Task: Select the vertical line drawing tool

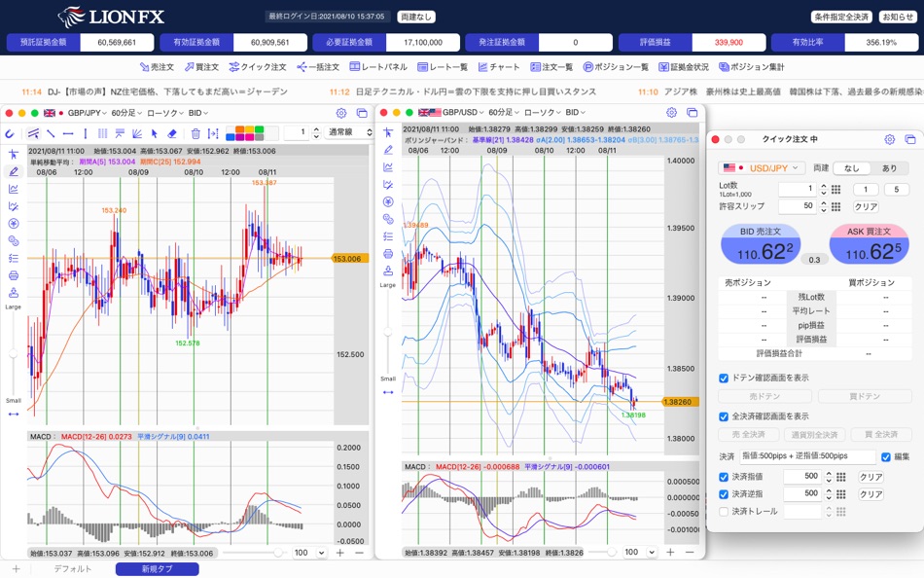Action: pos(86,133)
